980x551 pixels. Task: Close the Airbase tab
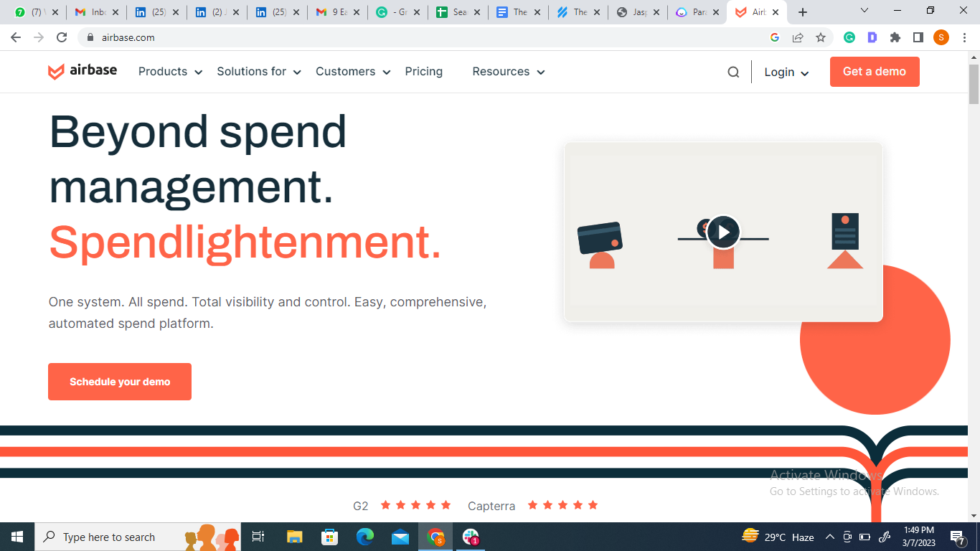pos(776,12)
